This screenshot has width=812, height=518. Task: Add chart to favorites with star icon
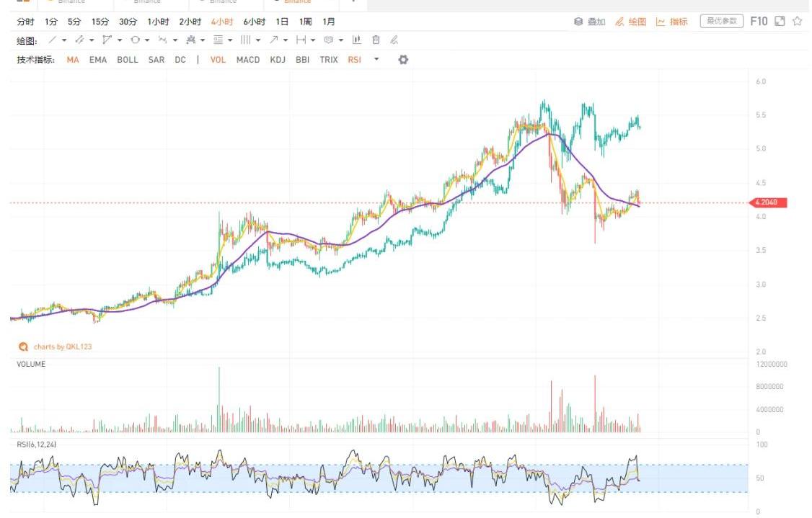(797, 22)
